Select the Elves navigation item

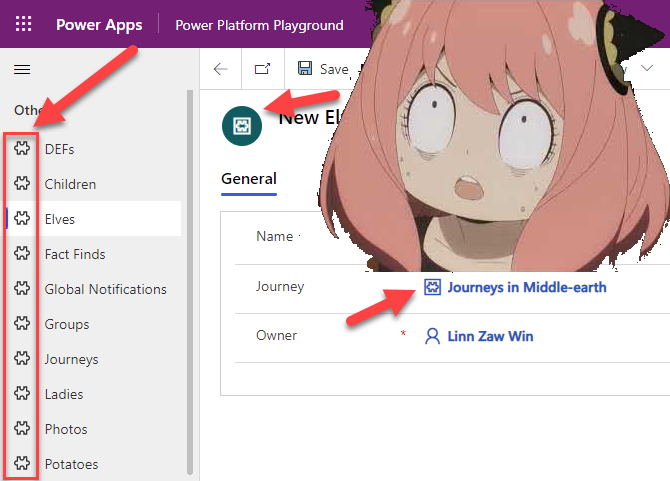pos(93,219)
